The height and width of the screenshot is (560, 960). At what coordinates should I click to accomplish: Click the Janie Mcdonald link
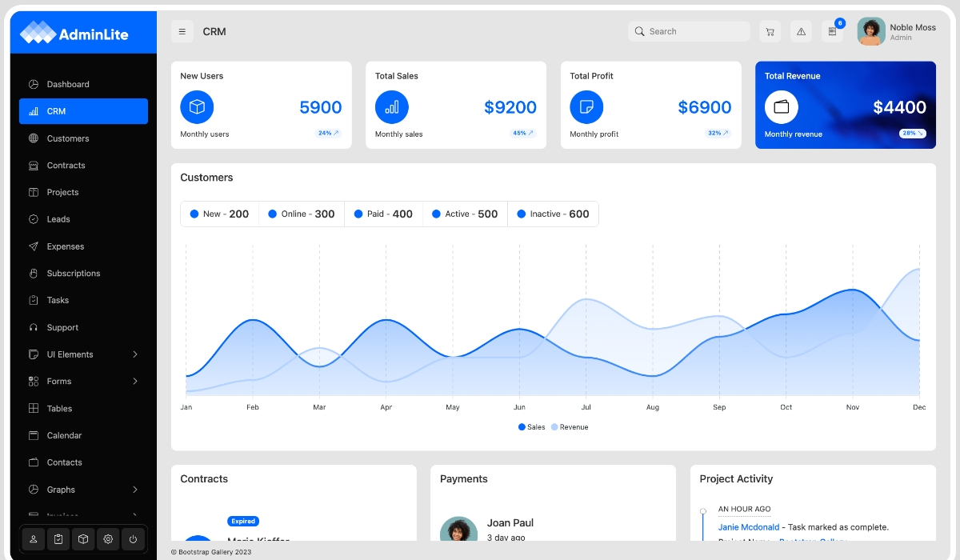tap(749, 527)
